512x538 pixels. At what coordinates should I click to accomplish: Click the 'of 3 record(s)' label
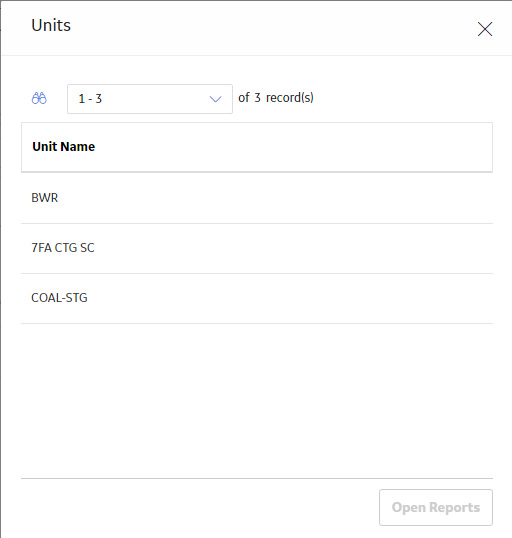(x=276, y=98)
